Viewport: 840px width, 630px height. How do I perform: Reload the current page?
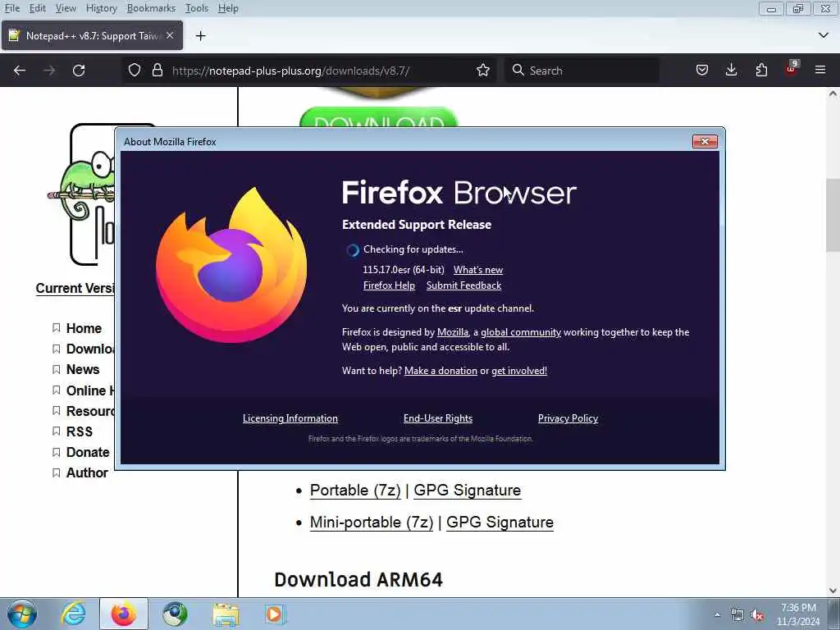click(79, 71)
